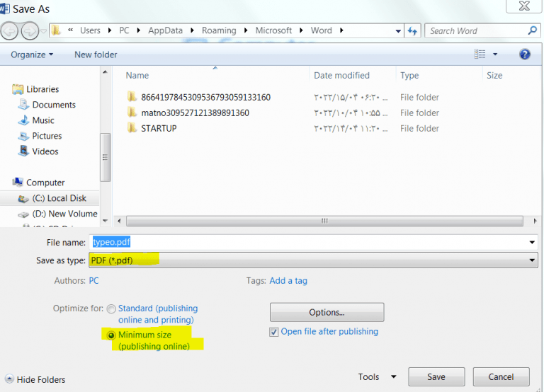Click the File name input field

(x=312, y=242)
